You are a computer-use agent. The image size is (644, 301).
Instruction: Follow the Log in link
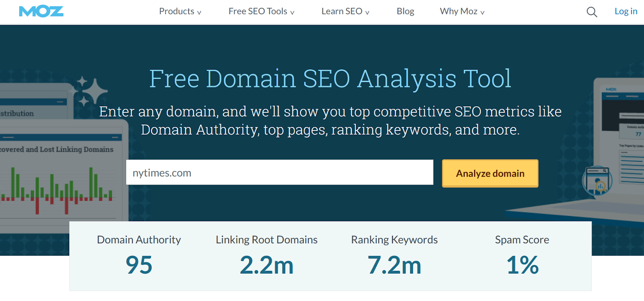click(x=626, y=11)
